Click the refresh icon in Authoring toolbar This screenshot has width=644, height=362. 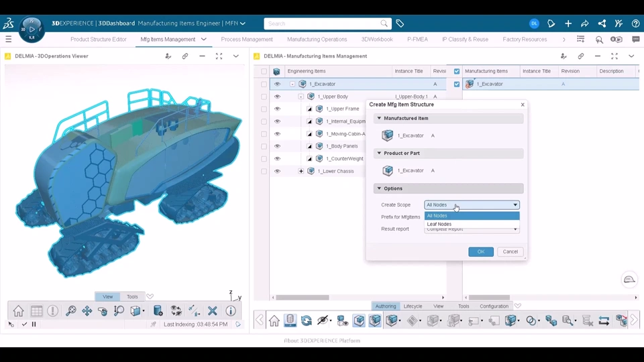point(307,320)
